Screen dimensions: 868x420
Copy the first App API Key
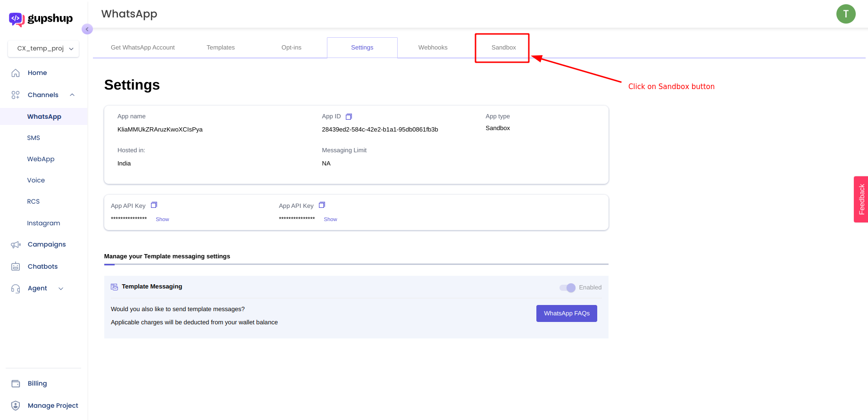(154, 205)
